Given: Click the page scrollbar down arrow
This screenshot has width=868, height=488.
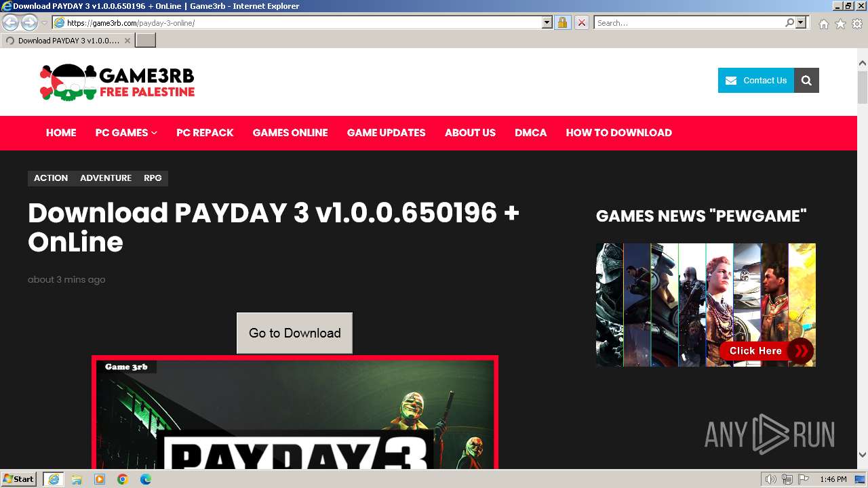Looking at the screenshot, I should (x=863, y=455).
